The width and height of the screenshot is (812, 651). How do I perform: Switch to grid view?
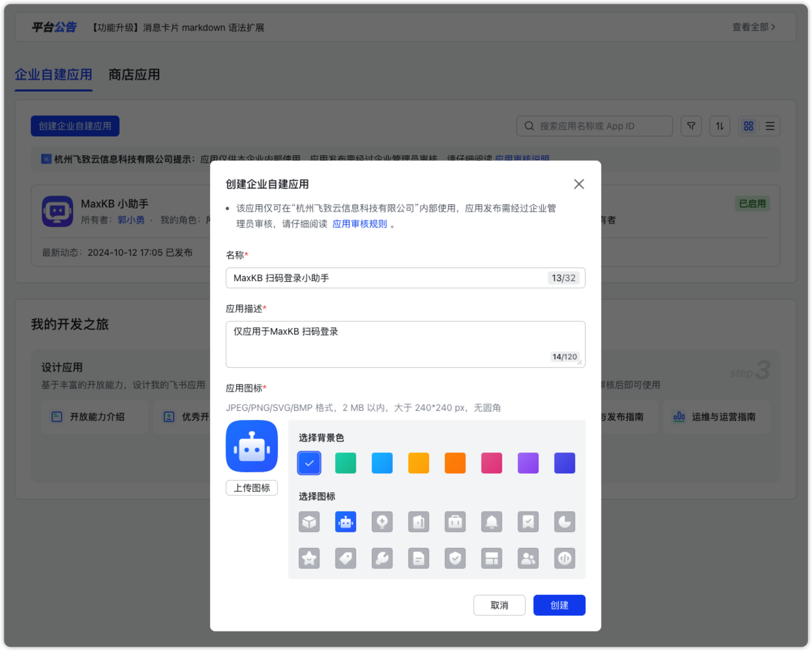click(x=749, y=126)
